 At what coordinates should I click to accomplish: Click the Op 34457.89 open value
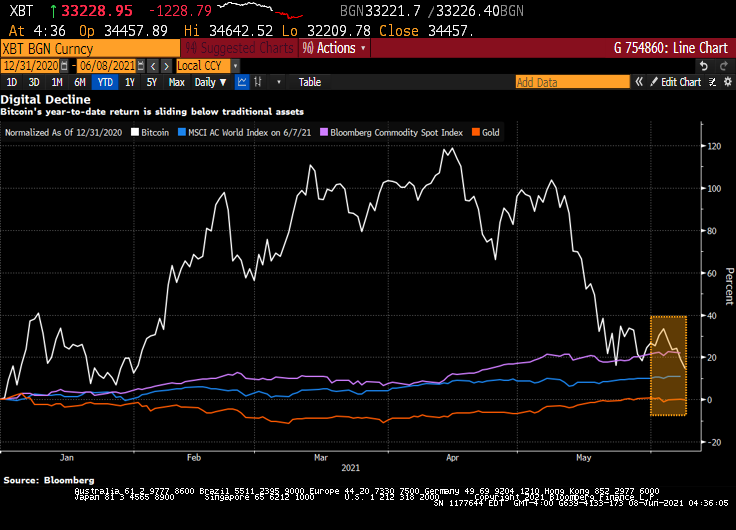[123, 31]
